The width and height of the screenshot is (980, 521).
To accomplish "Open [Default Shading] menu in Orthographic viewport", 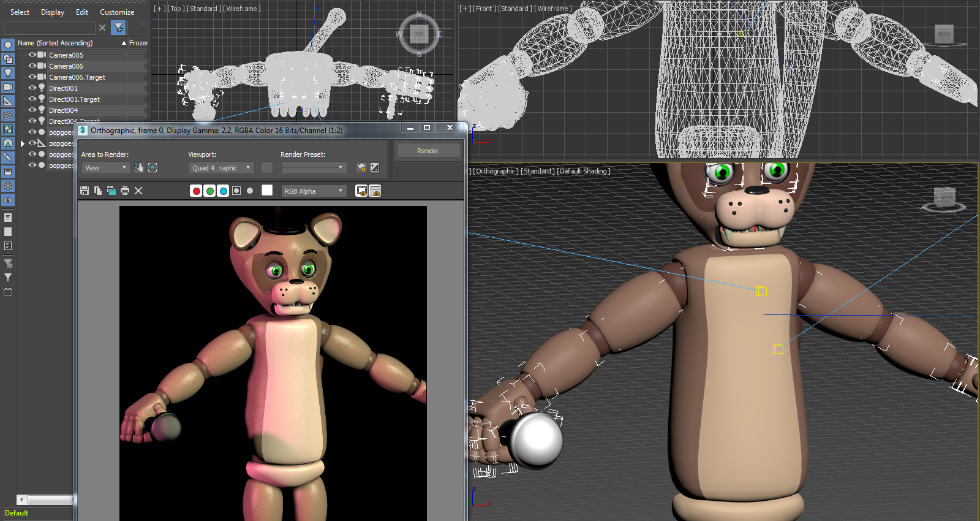I will click(x=584, y=171).
